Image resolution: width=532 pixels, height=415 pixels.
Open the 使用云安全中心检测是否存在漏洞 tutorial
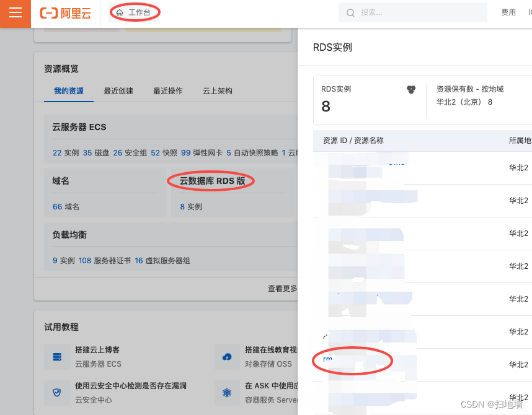(131, 386)
